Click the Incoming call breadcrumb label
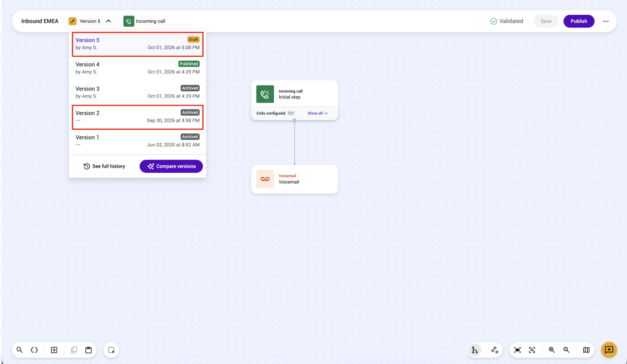Image resolution: width=627 pixels, height=364 pixels. point(150,21)
